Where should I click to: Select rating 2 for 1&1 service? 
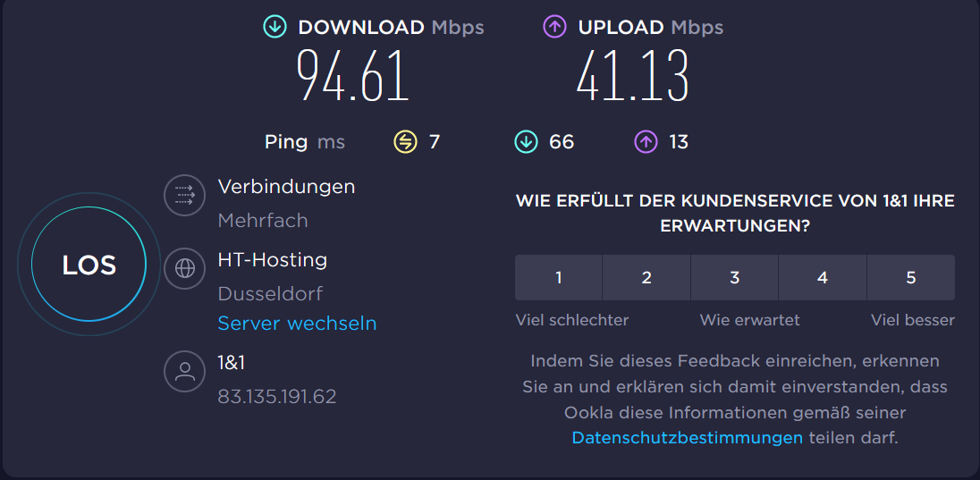pos(646,278)
